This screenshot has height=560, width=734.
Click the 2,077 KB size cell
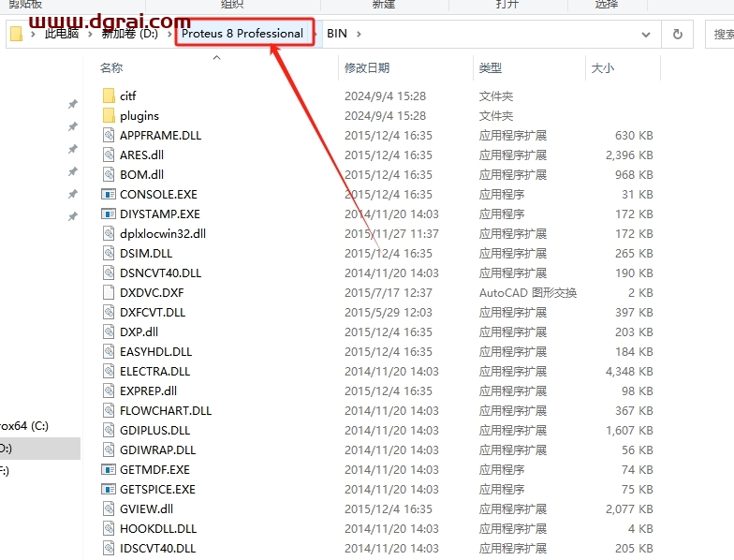pos(629,509)
